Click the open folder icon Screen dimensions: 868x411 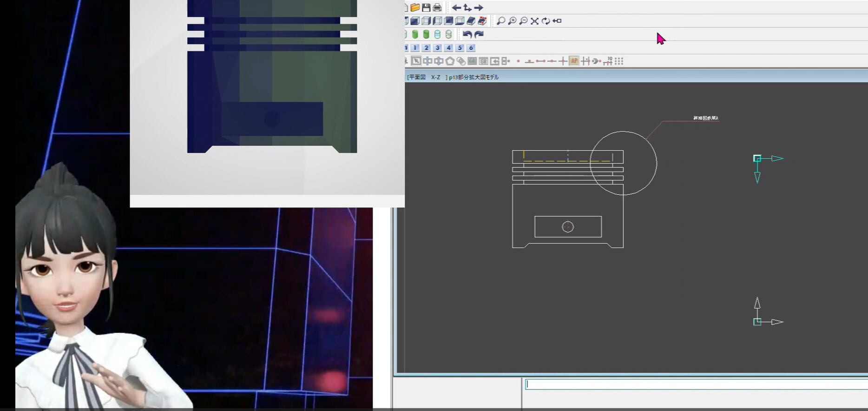[x=415, y=7]
